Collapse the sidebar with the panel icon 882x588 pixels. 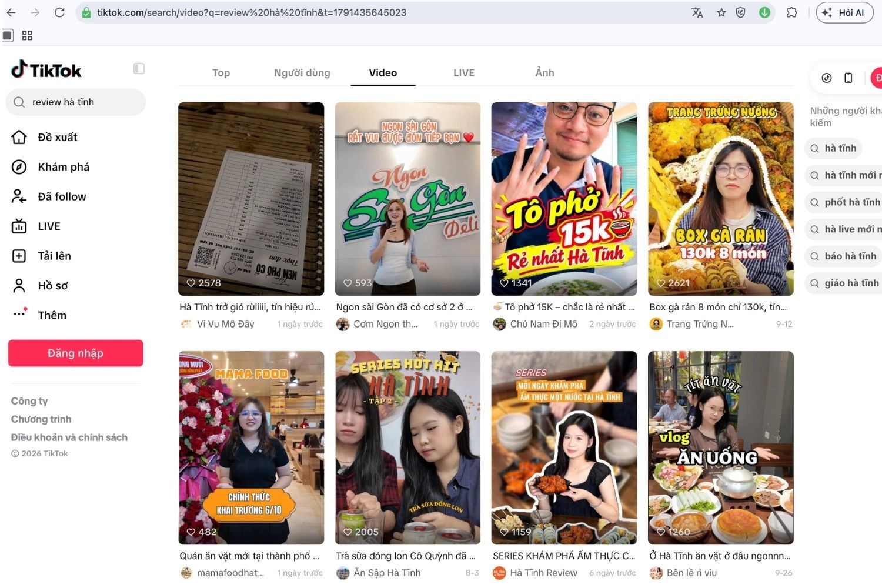(x=139, y=69)
